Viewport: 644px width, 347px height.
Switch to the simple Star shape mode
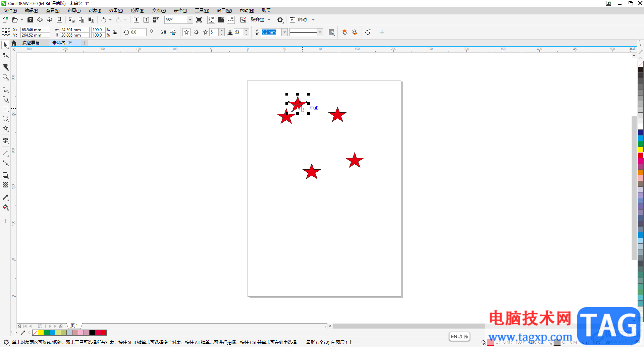[186, 32]
